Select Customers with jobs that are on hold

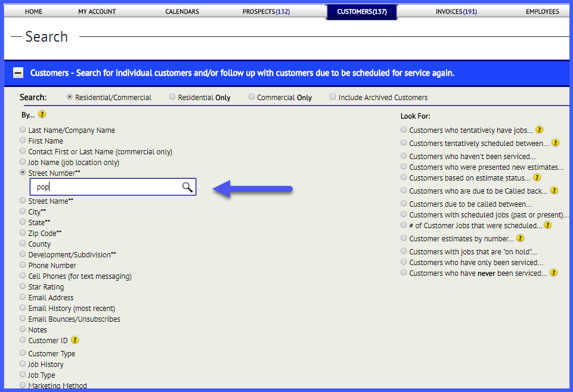tap(404, 251)
